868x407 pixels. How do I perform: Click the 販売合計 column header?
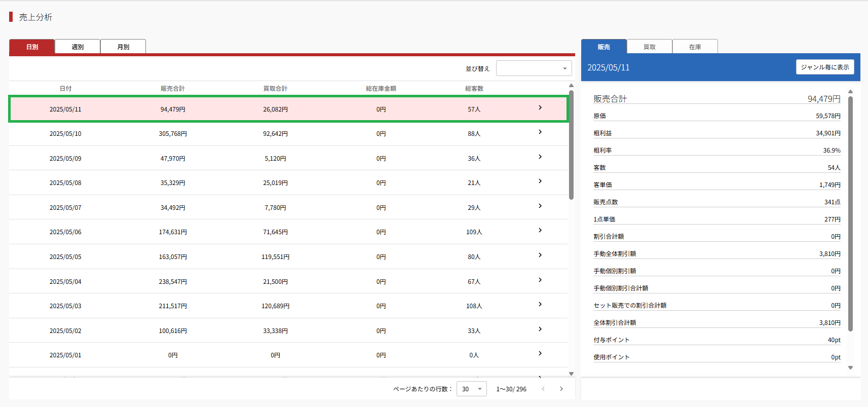173,88
